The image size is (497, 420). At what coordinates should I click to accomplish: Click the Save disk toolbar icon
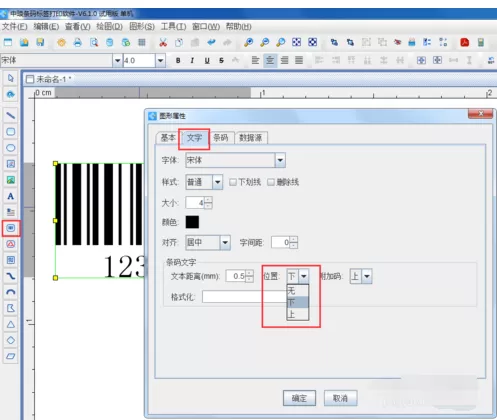point(40,42)
